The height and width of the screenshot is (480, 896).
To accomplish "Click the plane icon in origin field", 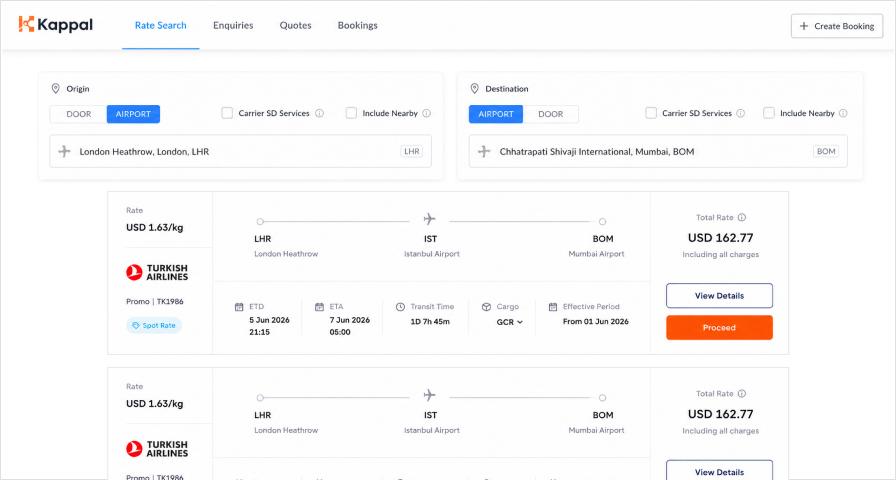I will pyautogui.click(x=65, y=151).
